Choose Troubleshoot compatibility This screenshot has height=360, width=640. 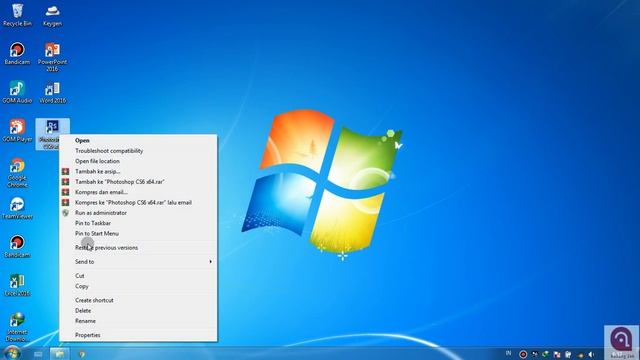[x=138, y=151]
